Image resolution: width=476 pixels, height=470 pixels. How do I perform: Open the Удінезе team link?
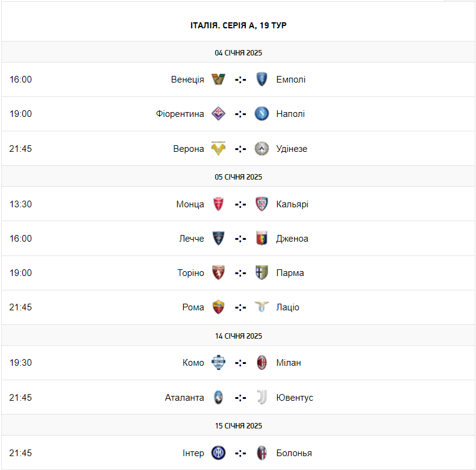pyautogui.click(x=292, y=149)
